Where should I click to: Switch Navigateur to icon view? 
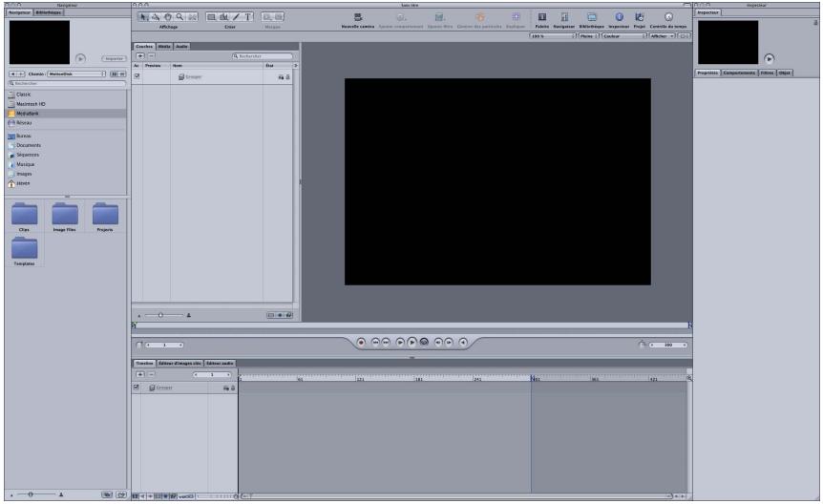(x=114, y=74)
